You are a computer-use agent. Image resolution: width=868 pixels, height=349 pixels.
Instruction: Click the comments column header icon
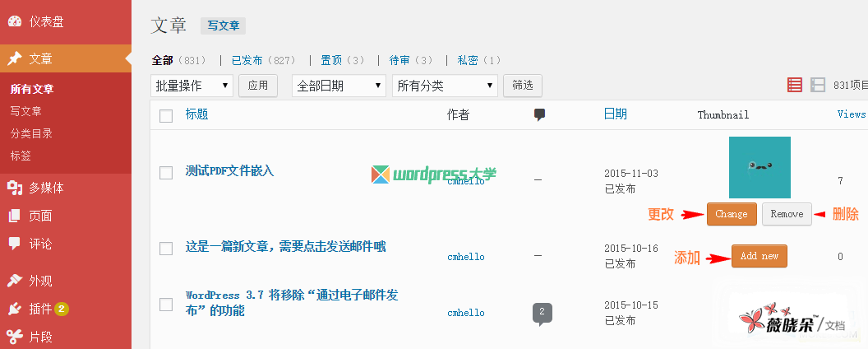pyautogui.click(x=539, y=114)
